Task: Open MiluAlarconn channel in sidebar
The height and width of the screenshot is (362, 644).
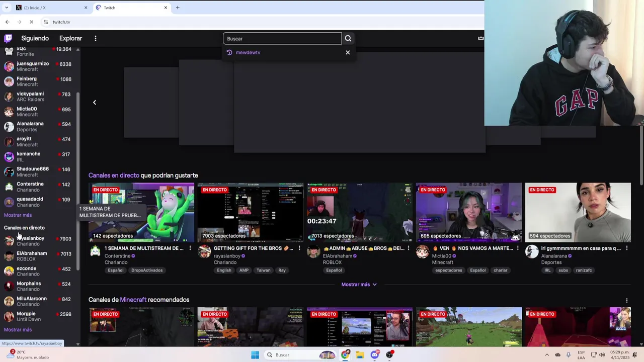Action: click(38, 301)
